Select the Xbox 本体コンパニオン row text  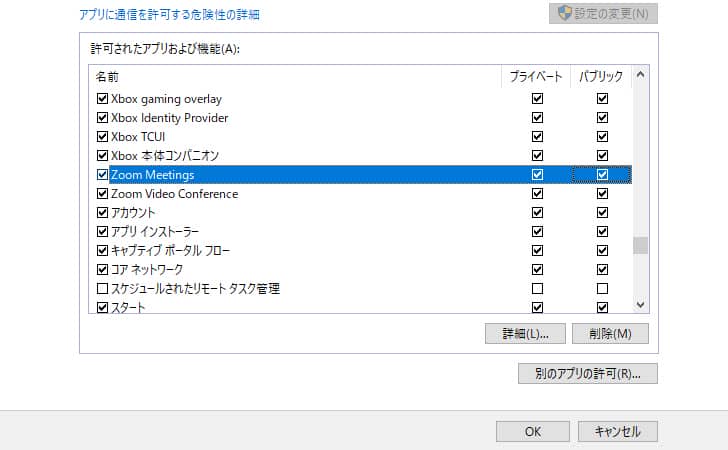click(165, 156)
